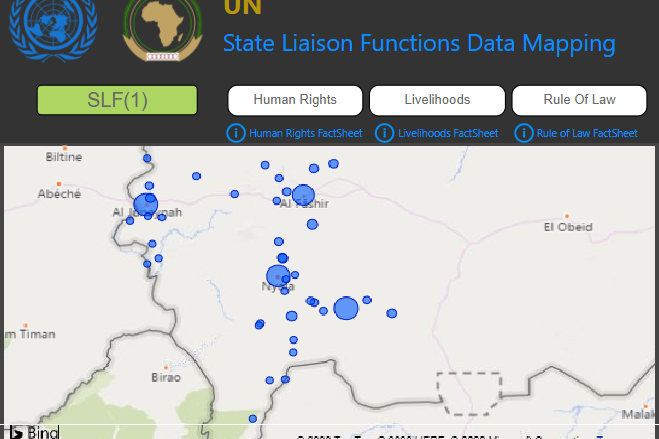659x439 pixels.
Task: Open info icon beside Human Rights FactSheet
Action: [236, 133]
